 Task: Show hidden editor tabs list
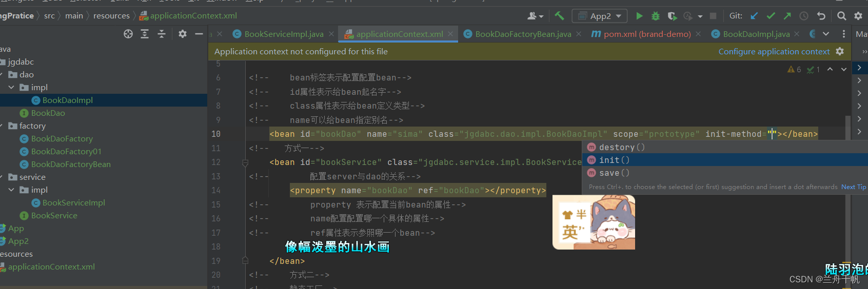tap(826, 34)
